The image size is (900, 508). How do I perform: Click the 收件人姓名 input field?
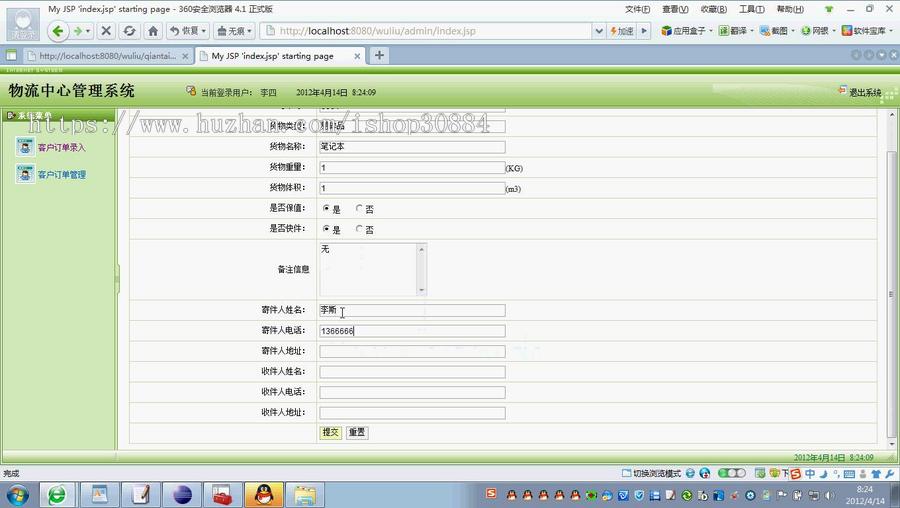coord(412,372)
